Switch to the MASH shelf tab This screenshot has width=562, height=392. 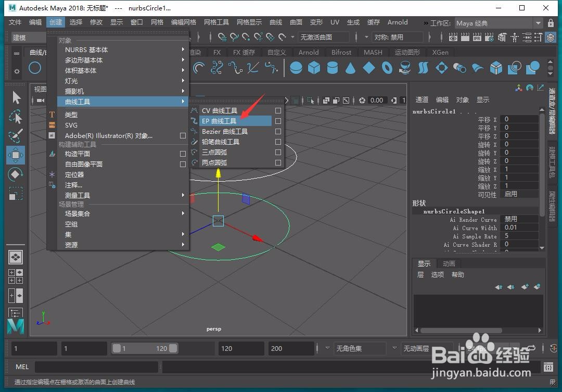[x=373, y=53]
